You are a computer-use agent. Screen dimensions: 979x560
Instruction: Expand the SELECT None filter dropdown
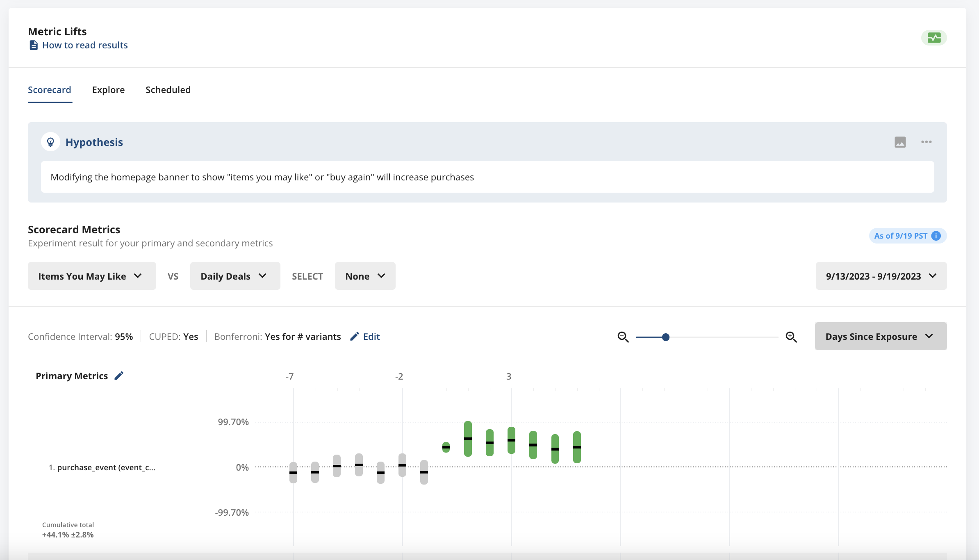(365, 275)
